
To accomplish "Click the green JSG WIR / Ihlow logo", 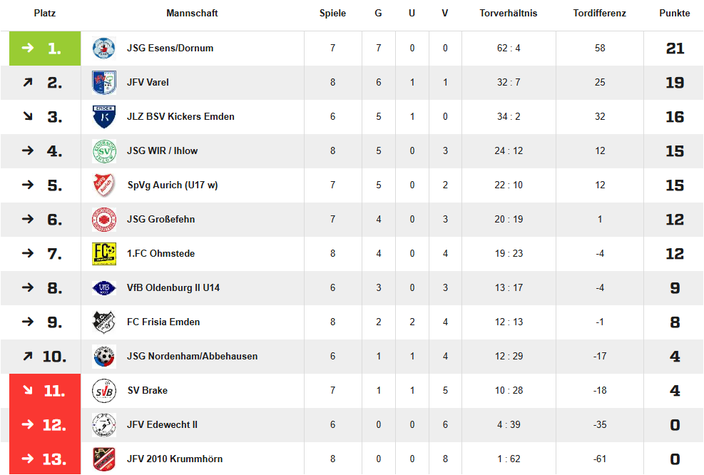I will pos(104,151).
